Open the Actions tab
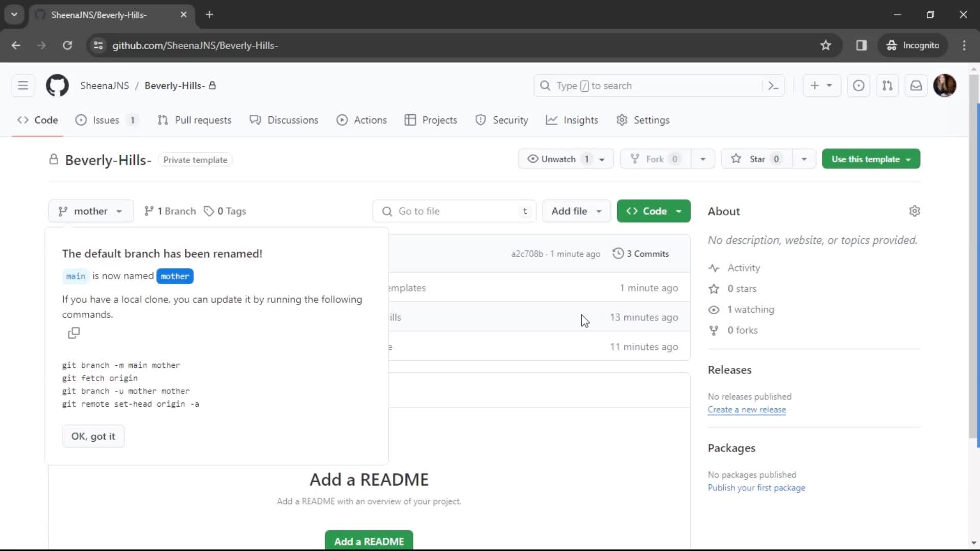980x551 pixels. click(x=362, y=120)
